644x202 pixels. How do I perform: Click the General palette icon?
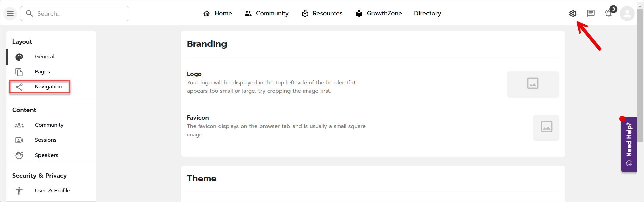(x=19, y=57)
